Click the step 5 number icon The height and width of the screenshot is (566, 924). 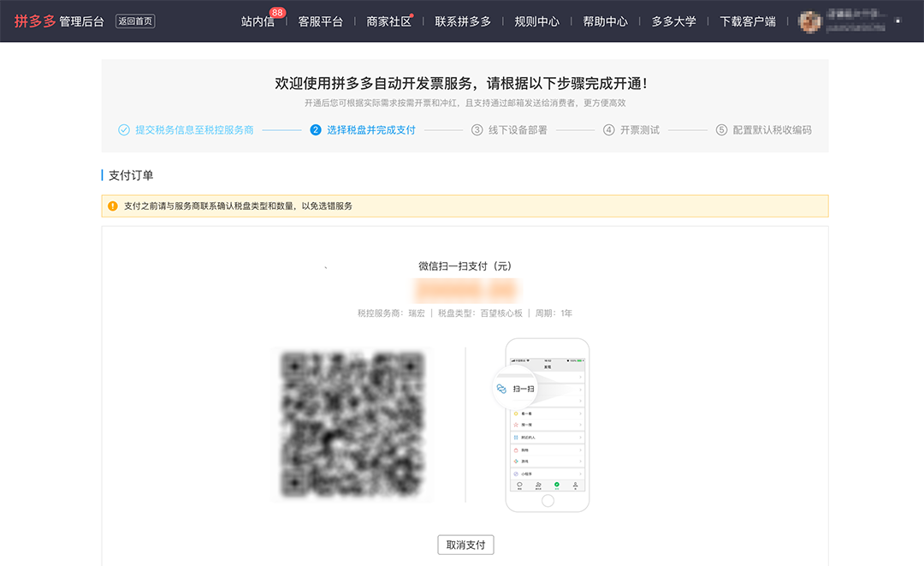pyautogui.click(x=721, y=129)
